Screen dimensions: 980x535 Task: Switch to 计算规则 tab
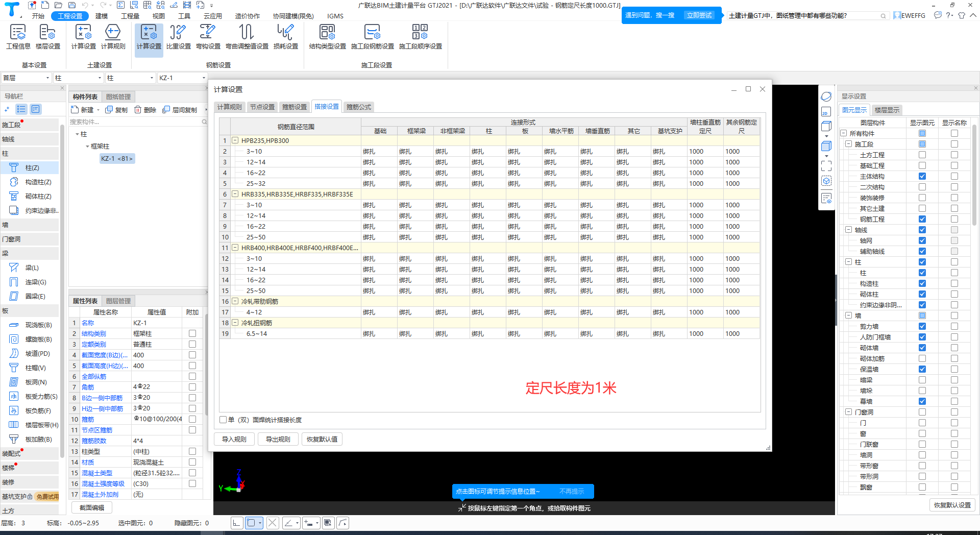[230, 107]
